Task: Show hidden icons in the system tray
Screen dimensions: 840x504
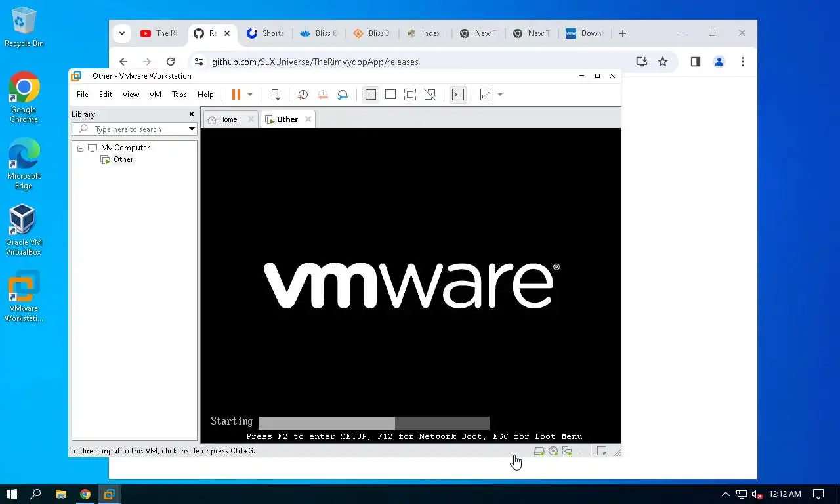Action: tap(725, 494)
